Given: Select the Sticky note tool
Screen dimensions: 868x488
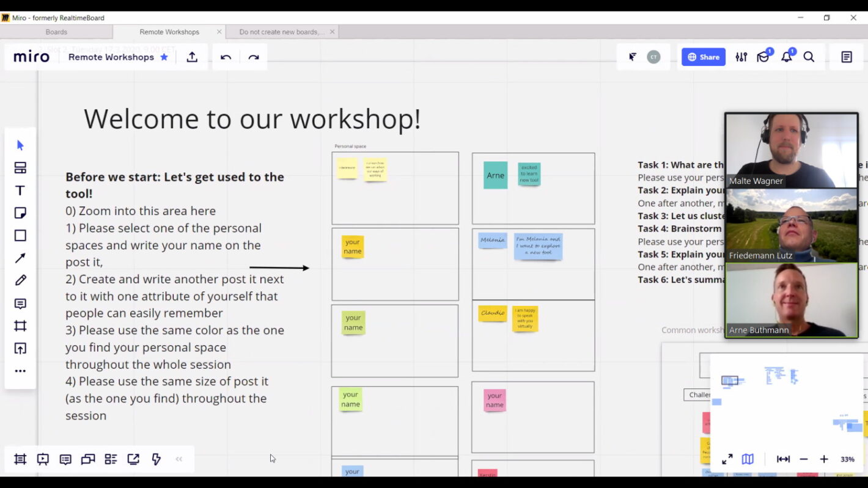Looking at the screenshot, I should (x=20, y=213).
